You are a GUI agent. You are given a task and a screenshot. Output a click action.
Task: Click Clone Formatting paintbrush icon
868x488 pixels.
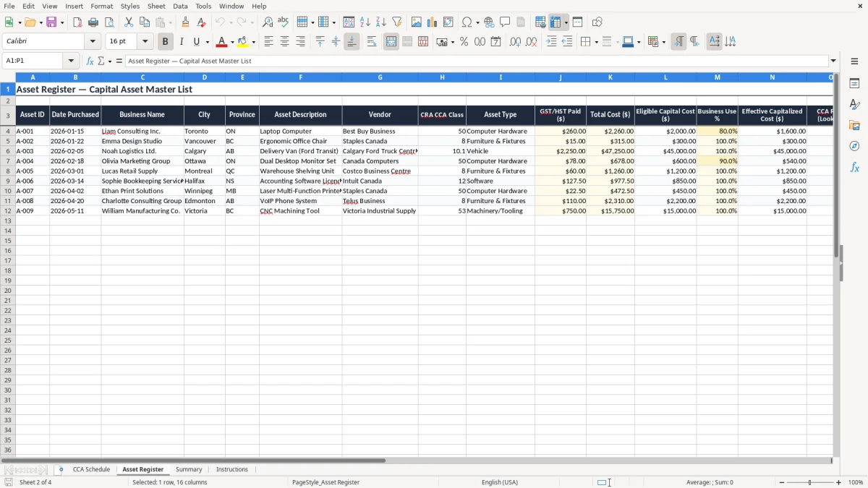pyautogui.click(x=185, y=22)
